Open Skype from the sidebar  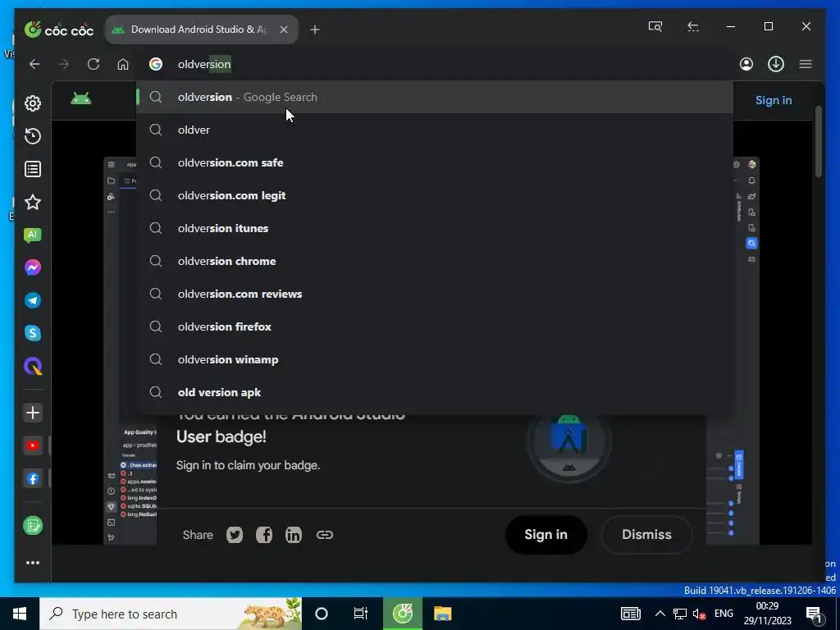click(33, 333)
